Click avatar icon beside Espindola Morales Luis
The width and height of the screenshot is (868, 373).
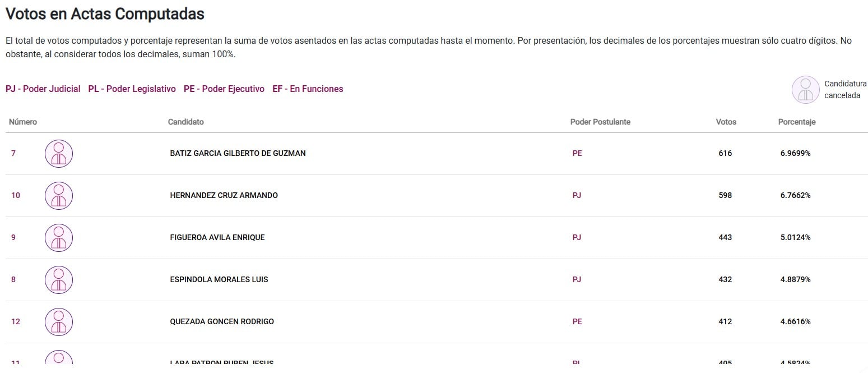tap(59, 280)
